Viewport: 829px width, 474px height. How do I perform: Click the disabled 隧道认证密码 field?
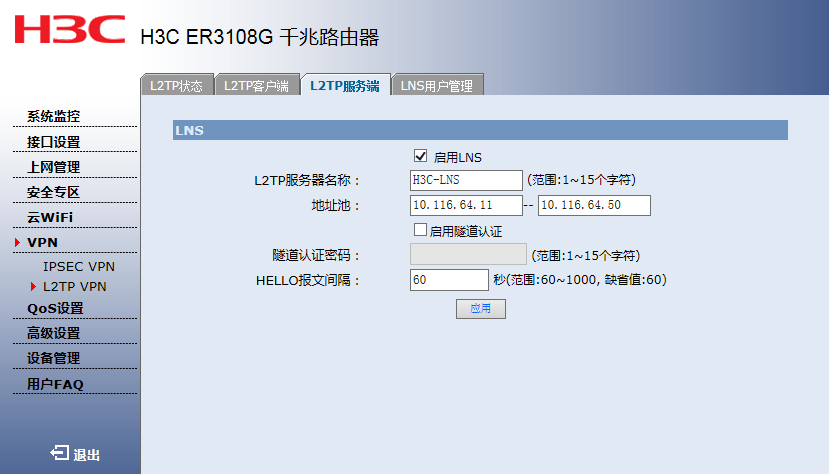click(468, 254)
